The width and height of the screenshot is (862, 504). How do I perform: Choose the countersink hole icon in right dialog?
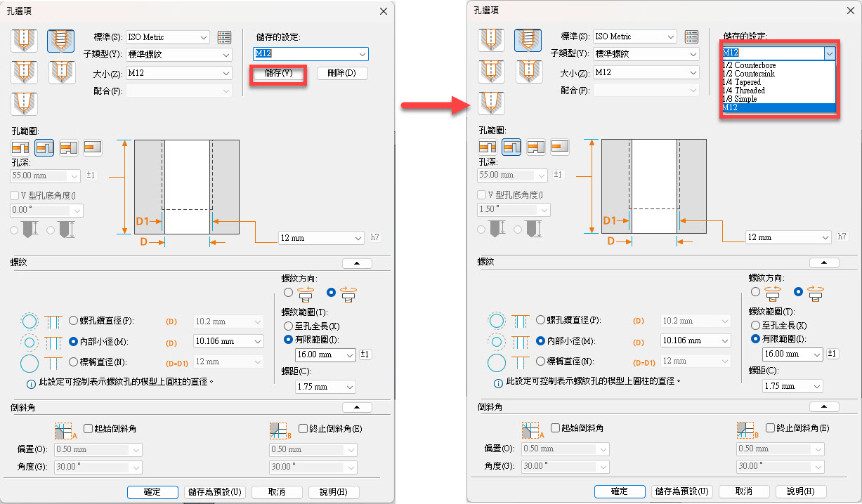[x=528, y=71]
